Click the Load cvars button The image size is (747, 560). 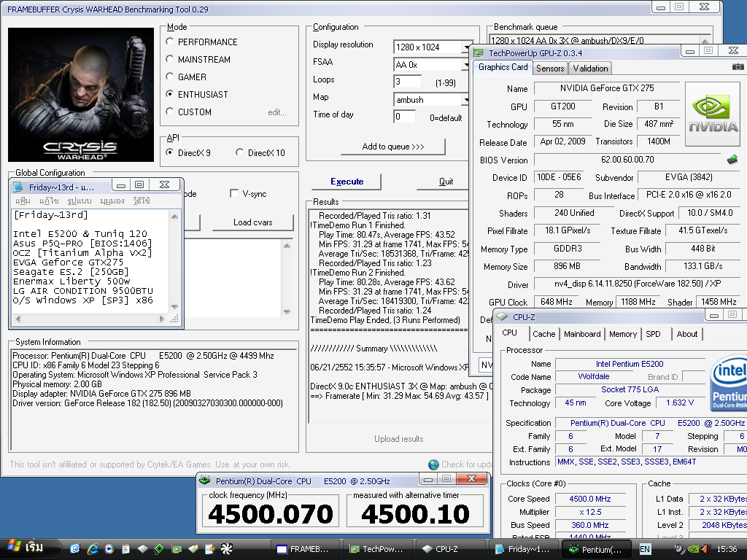(253, 222)
